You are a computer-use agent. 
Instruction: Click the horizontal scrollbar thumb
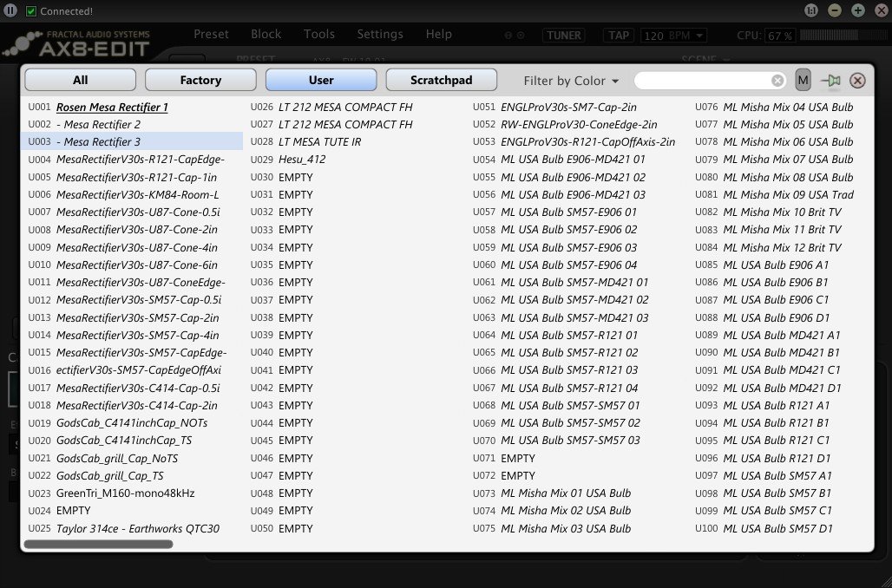point(98,545)
